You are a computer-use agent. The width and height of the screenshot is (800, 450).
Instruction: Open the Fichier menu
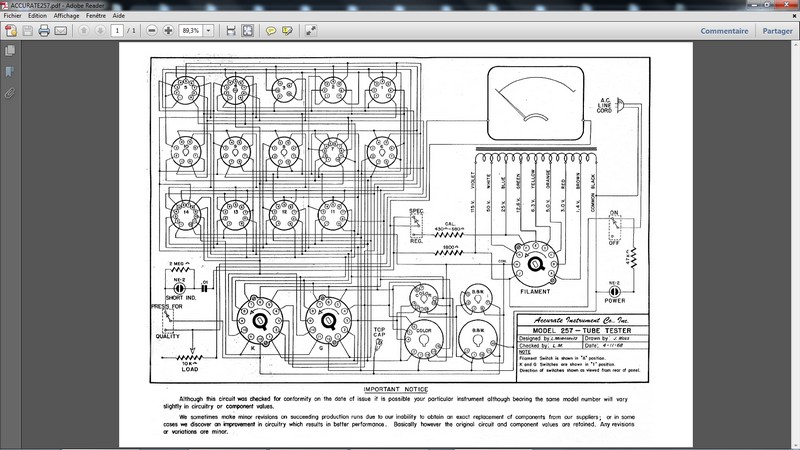[x=13, y=16]
